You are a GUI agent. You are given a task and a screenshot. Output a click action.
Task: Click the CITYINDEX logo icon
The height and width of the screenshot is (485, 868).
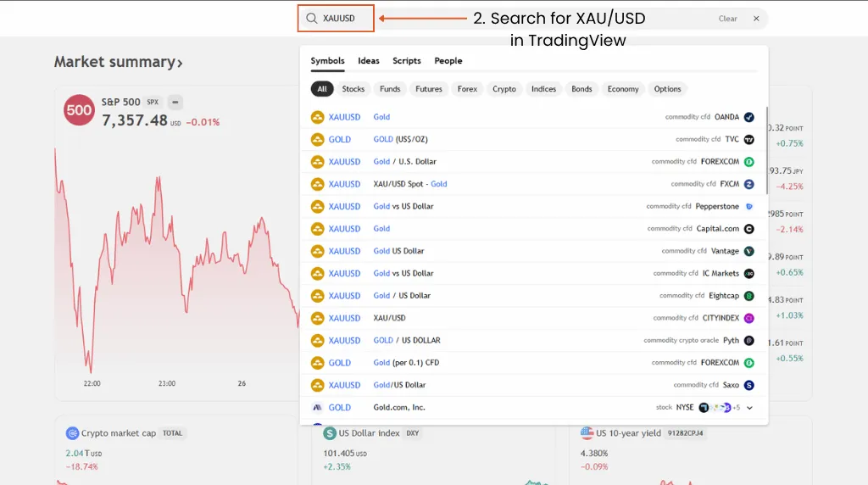pyautogui.click(x=749, y=318)
